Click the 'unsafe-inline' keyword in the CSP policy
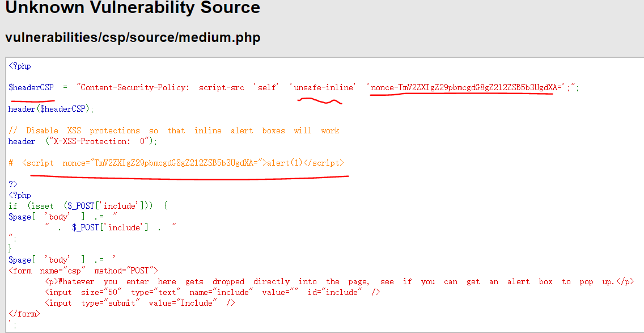This screenshot has height=333, width=644. (x=324, y=87)
